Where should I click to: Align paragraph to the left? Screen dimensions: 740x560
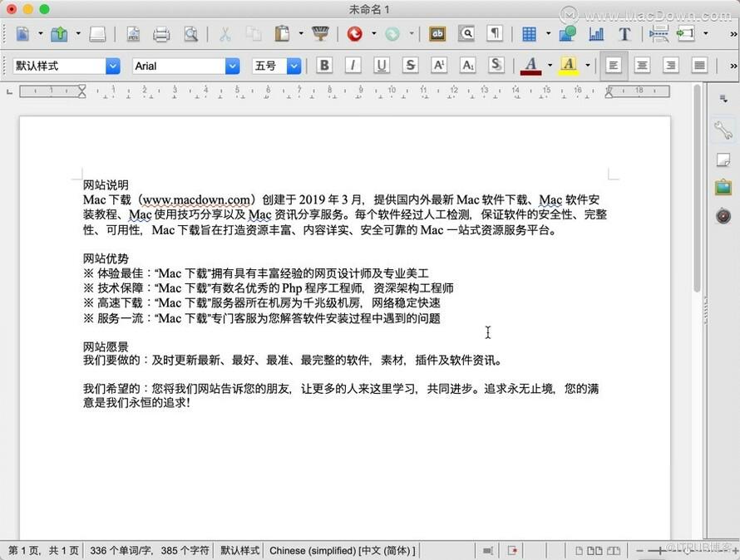[x=614, y=65]
